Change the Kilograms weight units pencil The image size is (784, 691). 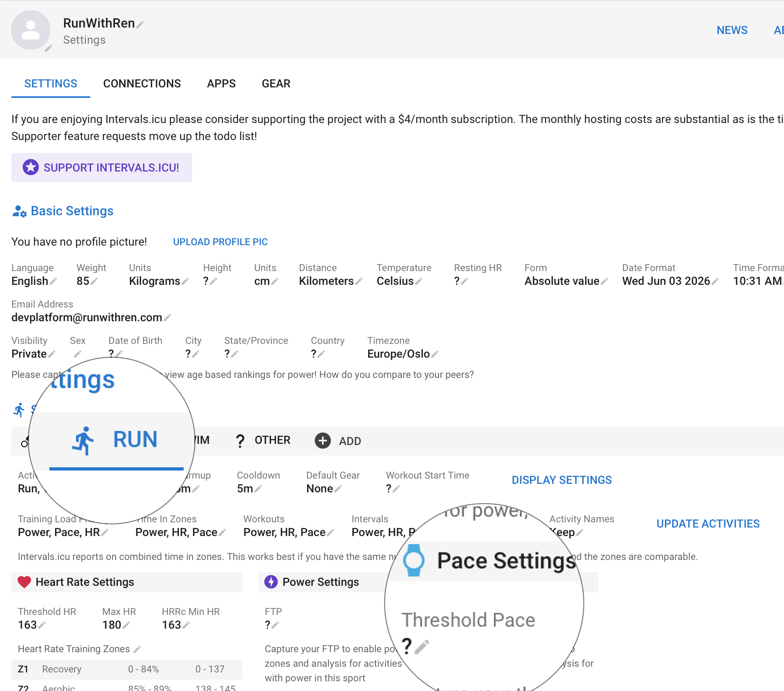click(185, 281)
